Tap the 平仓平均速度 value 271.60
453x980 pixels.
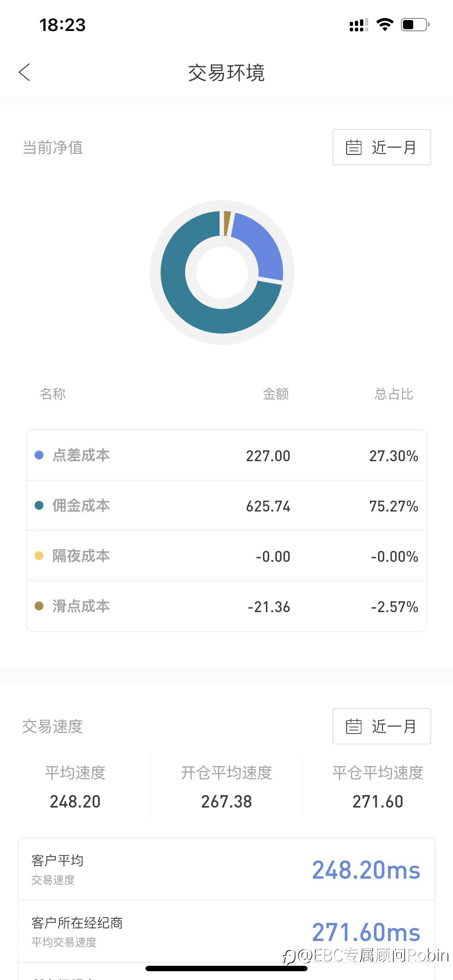pos(377,802)
